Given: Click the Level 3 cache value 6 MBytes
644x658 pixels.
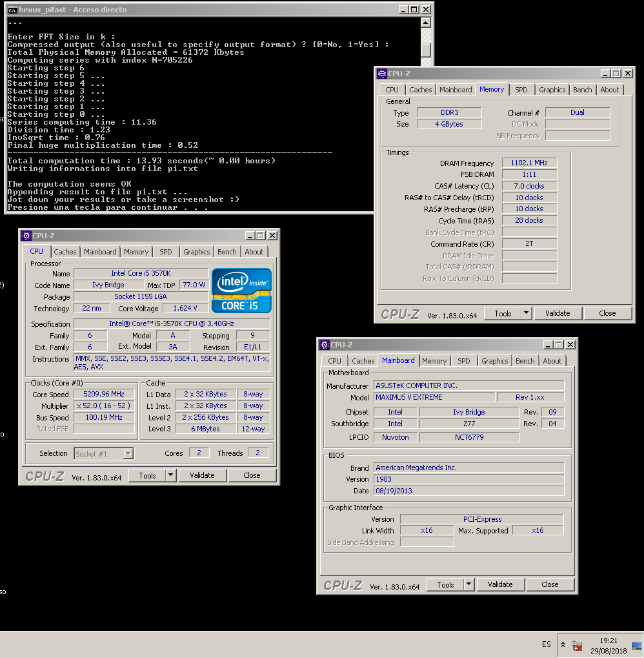Looking at the screenshot, I should pos(205,429).
